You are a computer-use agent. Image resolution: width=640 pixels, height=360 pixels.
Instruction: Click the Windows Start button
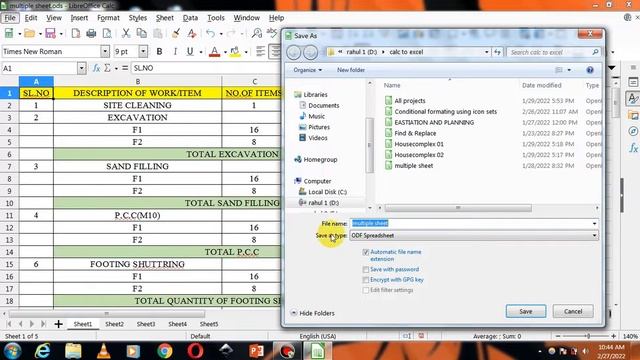point(12,351)
